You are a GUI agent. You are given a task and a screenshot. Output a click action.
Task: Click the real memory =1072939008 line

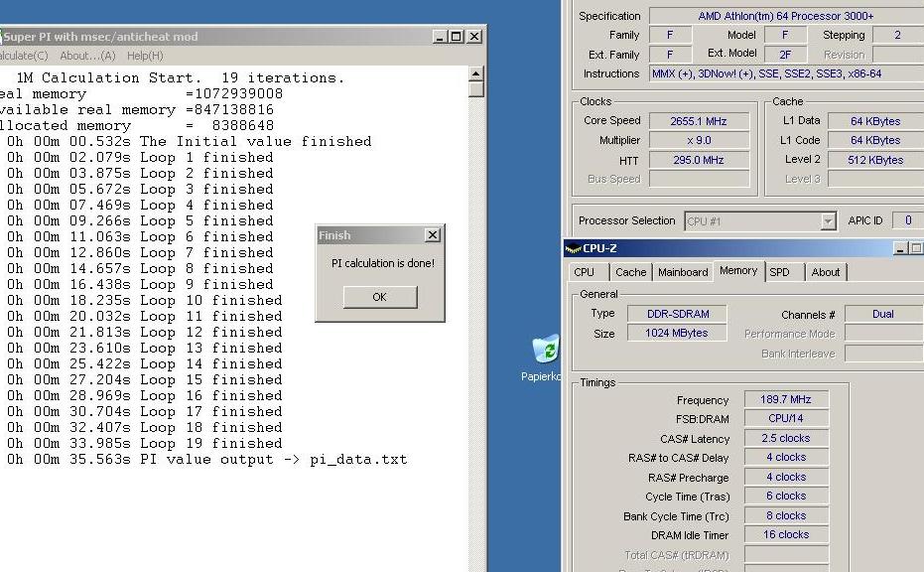coord(141,93)
